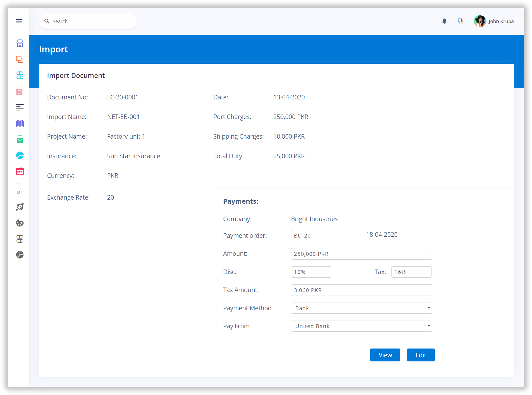Click the search magnifier icon

pyautogui.click(x=47, y=21)
